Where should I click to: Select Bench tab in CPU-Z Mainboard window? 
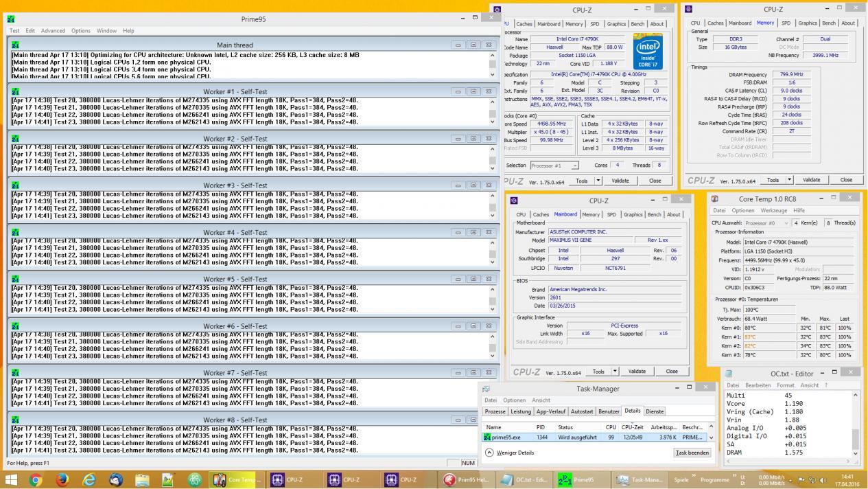(654, 214)
